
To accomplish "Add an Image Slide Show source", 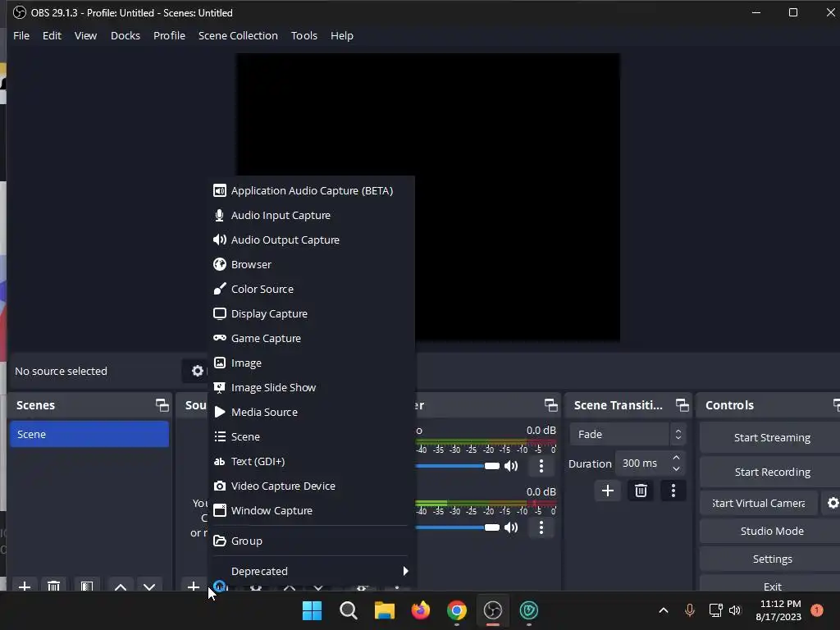I will pos(311,388).
